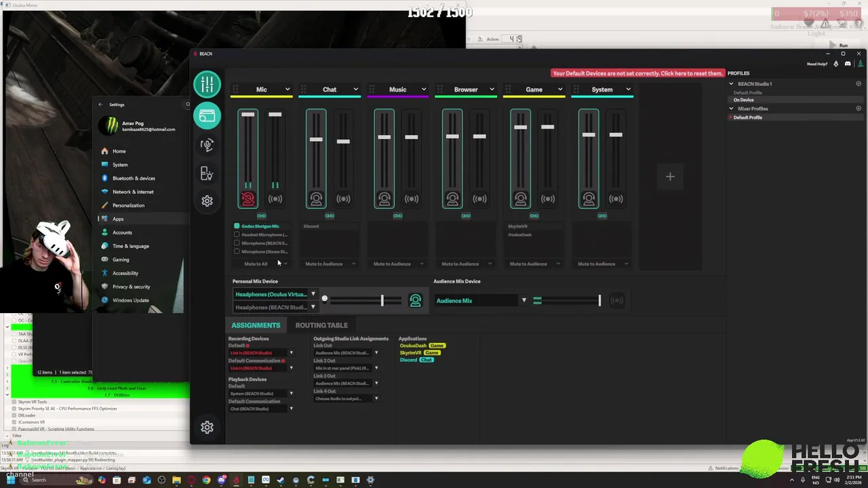Open the Link 2 Out assignment dropdown
The height and width of the screenshot is (488, 868).
pos(346,368)
